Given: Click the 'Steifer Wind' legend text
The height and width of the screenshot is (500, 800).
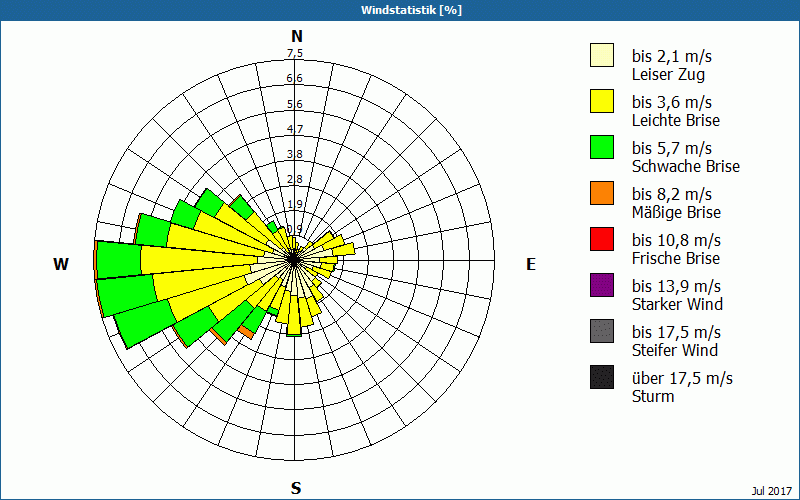Looking at the screenshot, I should [675, 350].
